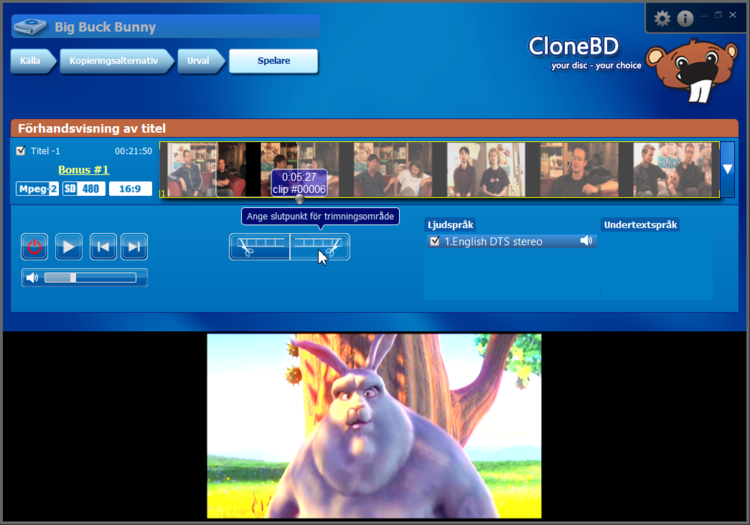Start playback with the play button
The image size is (750, 525).
click(x=68, y=247)
